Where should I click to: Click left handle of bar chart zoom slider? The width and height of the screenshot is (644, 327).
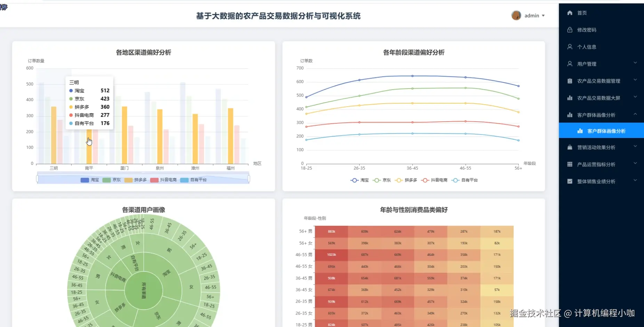click(x=37, y=179)
